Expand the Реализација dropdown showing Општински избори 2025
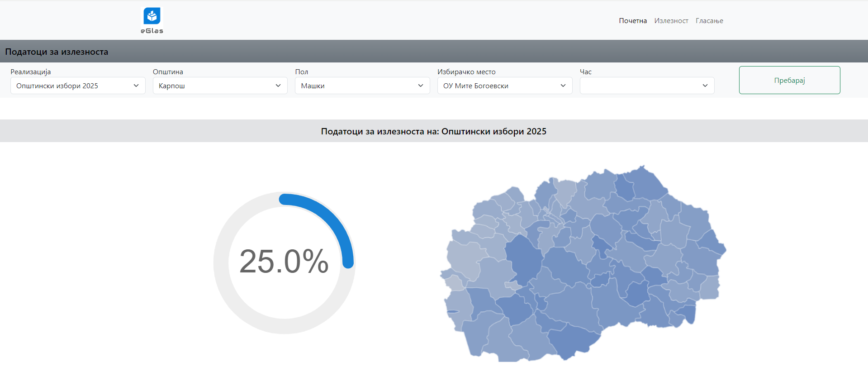Screen dimensions: 868x386 77,86
